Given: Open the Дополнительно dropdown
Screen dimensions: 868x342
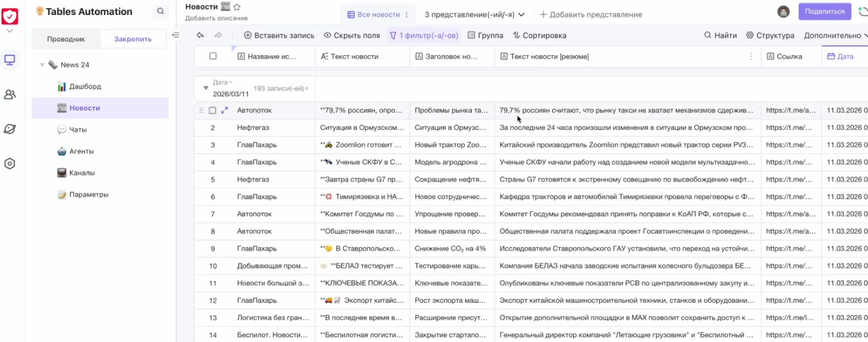Looking at the screenshot, I should [x=836, y=35].
